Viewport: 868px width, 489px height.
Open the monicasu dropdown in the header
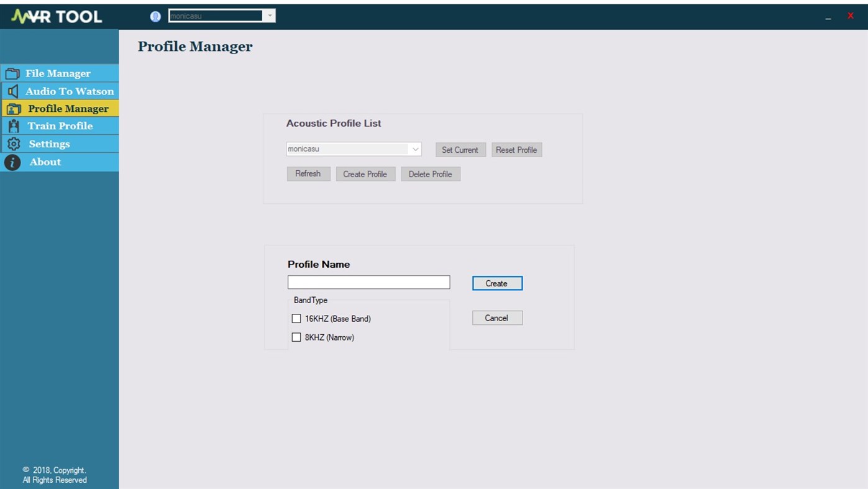[270, 15]
